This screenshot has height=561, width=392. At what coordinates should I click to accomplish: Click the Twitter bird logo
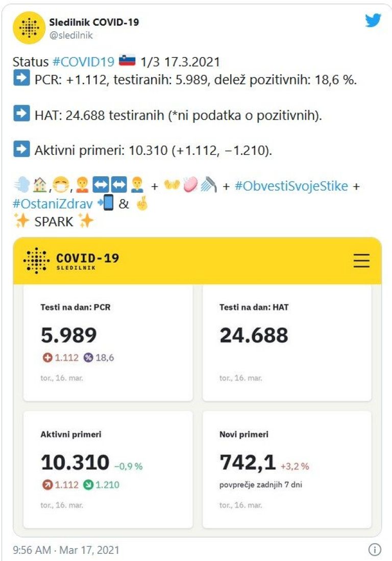[373, 20]
